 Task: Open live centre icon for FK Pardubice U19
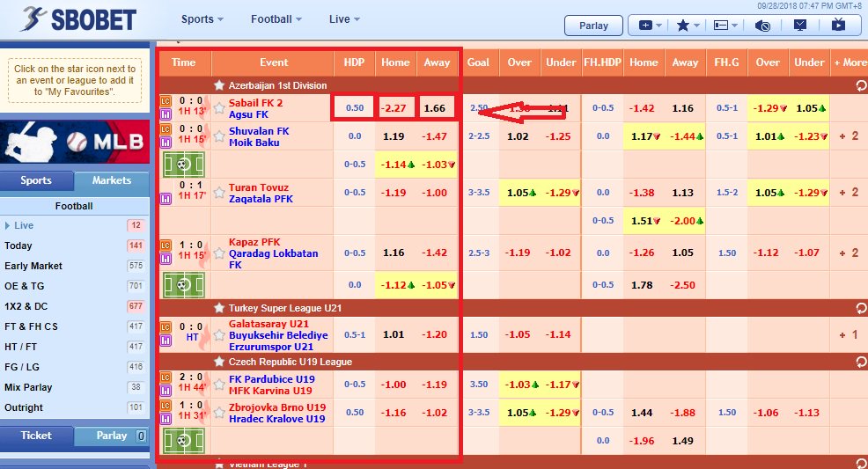coord(166,378)
